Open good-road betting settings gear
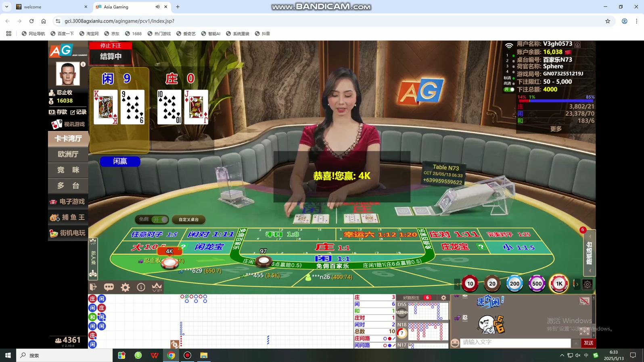Image resolution: width=644 pixels, height=362 pixels. 443,298
